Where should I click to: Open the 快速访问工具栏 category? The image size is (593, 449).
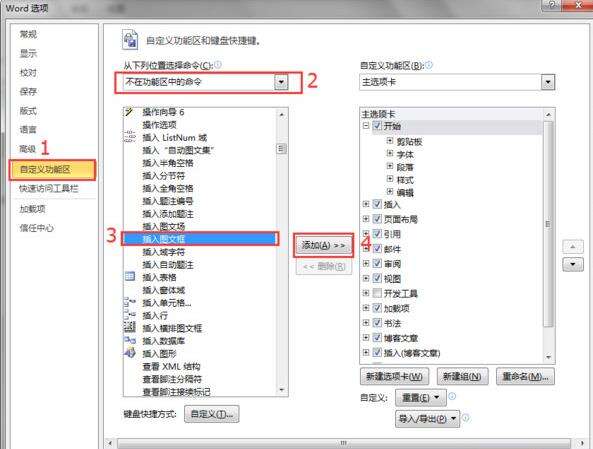[49, 188]
